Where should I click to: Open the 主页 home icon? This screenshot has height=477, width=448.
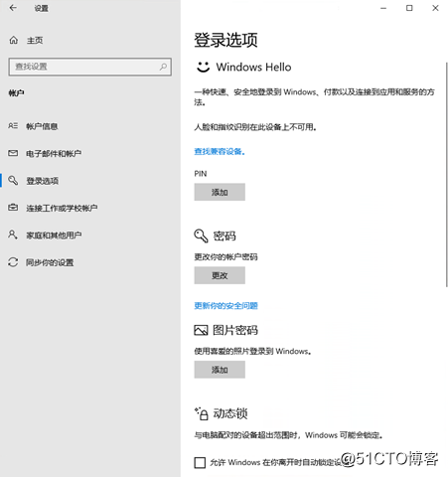(14, 40)
